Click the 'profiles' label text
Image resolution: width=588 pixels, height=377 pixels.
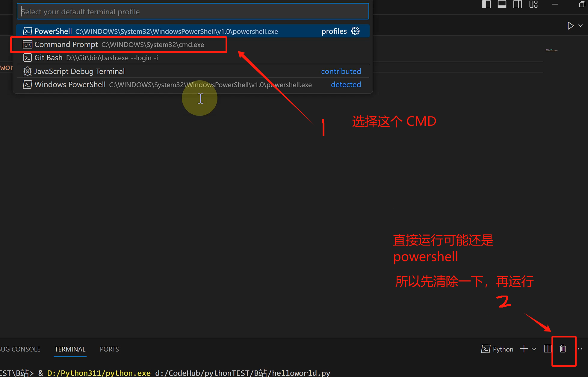tap(334, 31)
